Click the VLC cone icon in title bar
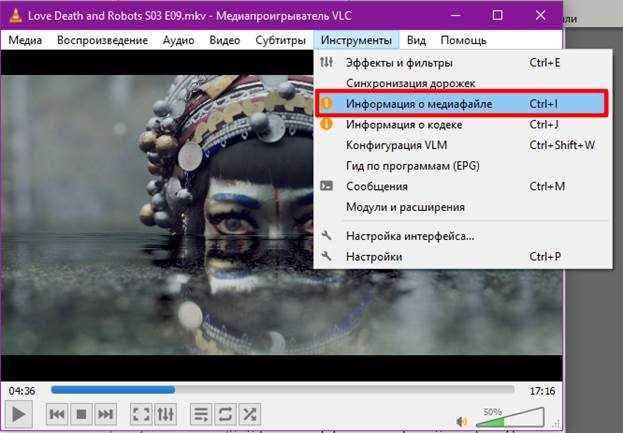623x433 pixels. (15, 15)
